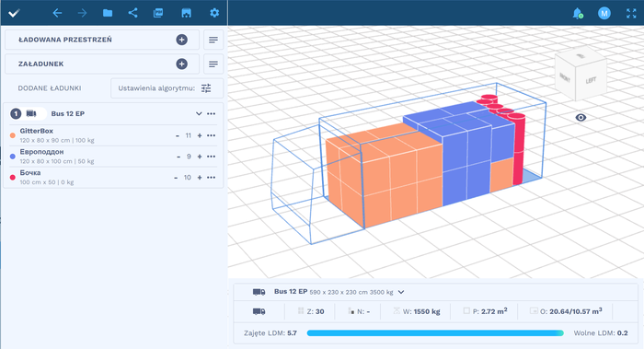644x349 pixels.
Task: Click the checkmark logo icon
Action: click(x=14, y=13)
